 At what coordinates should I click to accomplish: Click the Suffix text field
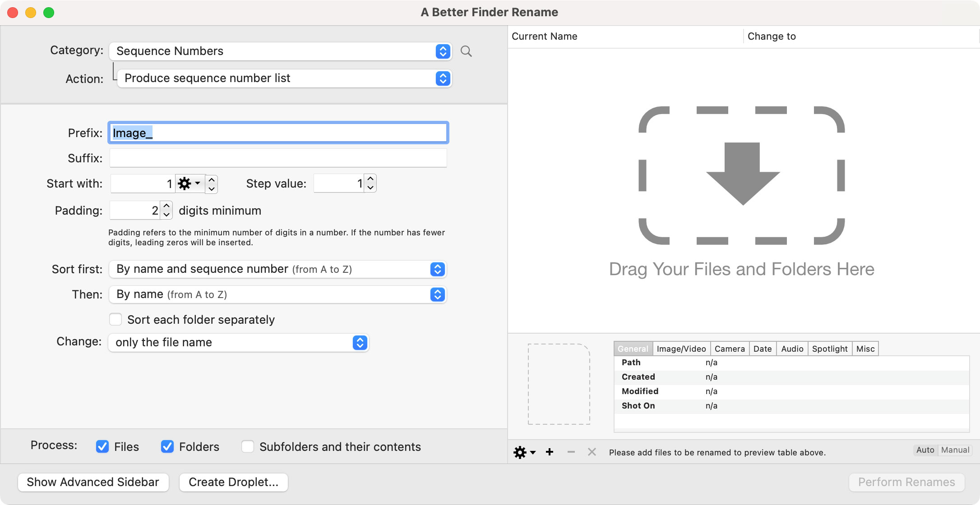pos(278,158)
